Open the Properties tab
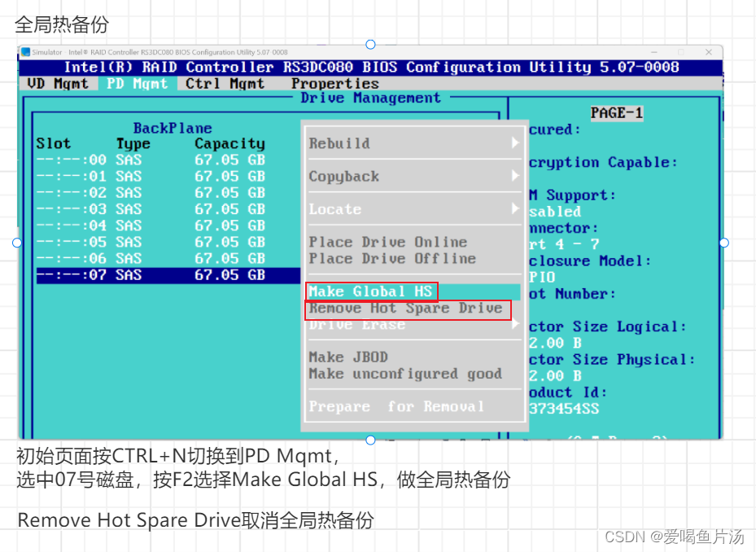756x552 pixels. coord(335,84)
